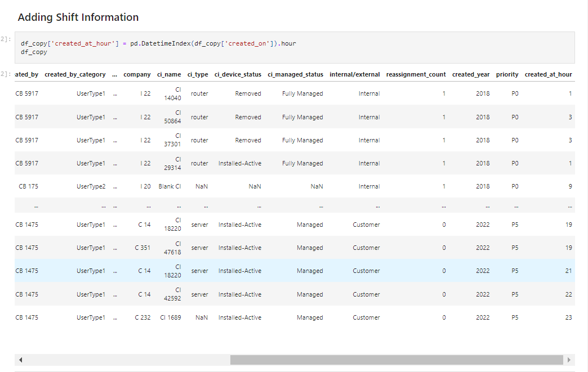This screenshot has width=588, height=372.
Task: Click a 'Removed' device status cell
Action: [247, 93]
